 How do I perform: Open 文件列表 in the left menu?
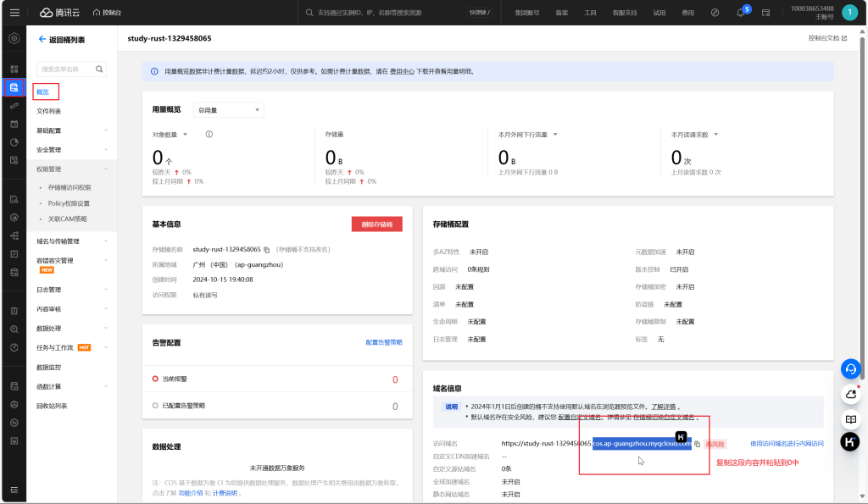point(48,111)
